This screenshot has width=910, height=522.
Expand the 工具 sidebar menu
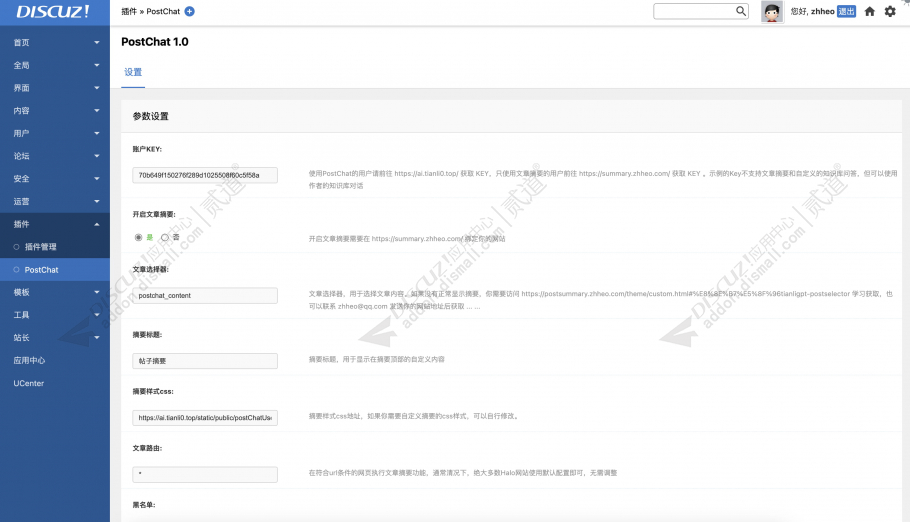[x=55, y=315]
